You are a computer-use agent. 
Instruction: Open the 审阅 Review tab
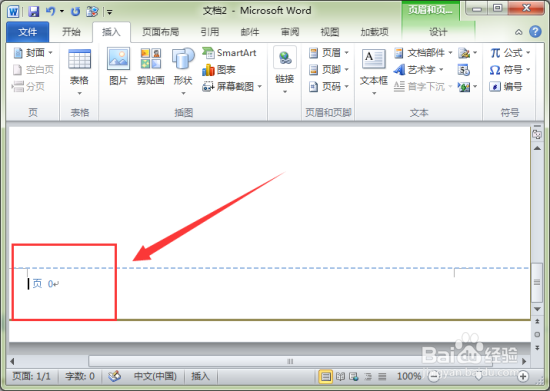(x=290, y=32)
